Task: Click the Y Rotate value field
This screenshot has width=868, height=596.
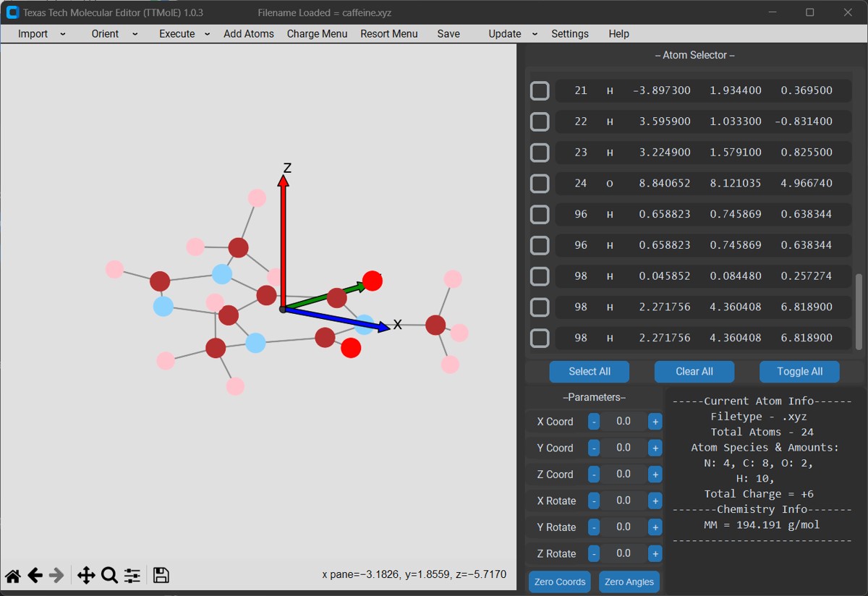Action: 624,527
